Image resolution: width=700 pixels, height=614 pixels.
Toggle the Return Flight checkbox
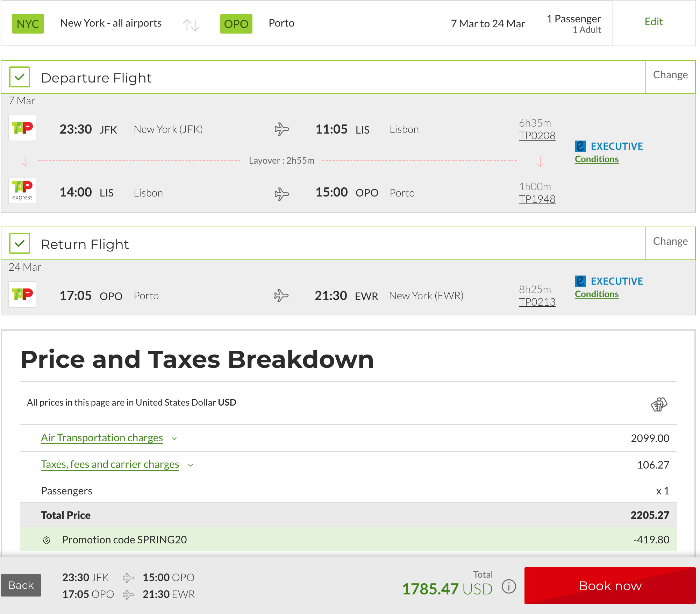tap(20, 243)
